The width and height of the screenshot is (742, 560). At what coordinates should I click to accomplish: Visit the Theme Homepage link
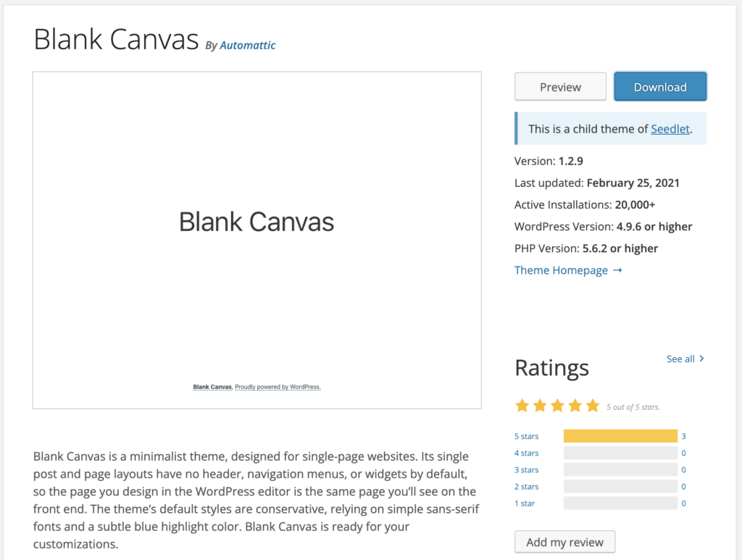pos(561,270)
